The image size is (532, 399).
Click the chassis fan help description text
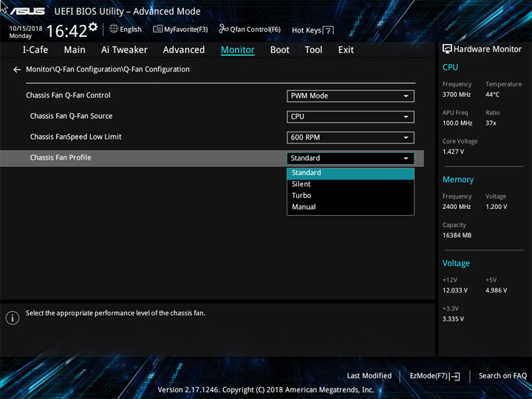[x=115, y=313]
